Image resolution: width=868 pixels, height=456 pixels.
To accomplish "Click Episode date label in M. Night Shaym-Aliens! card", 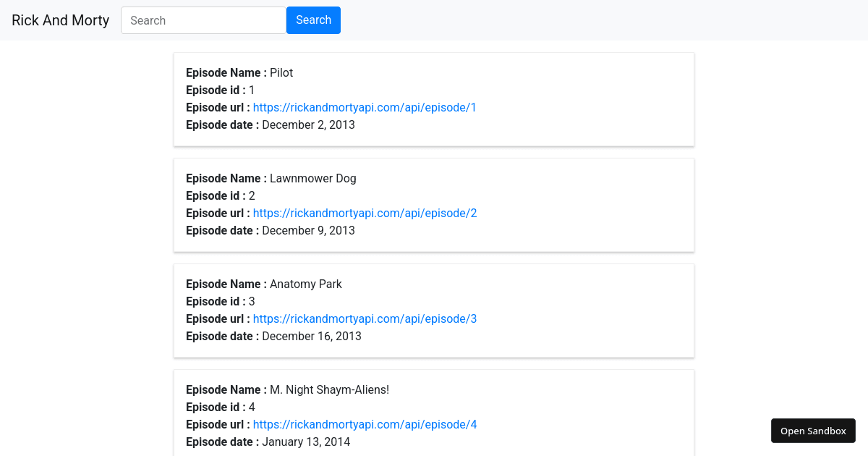I will (222, 442).
